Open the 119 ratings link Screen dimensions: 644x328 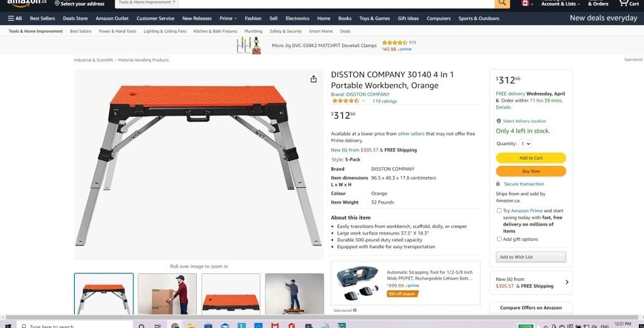click(x=384, y=101)
